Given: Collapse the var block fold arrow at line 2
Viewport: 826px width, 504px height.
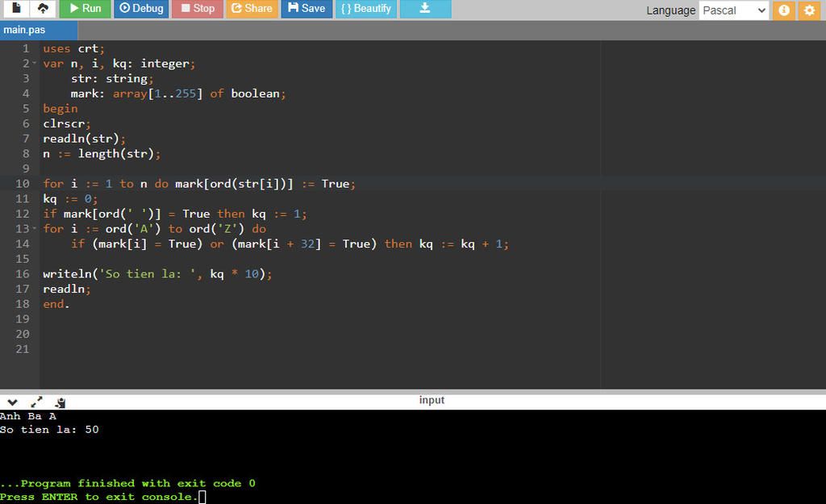Looking at the screenshot, I should point(34,63).
